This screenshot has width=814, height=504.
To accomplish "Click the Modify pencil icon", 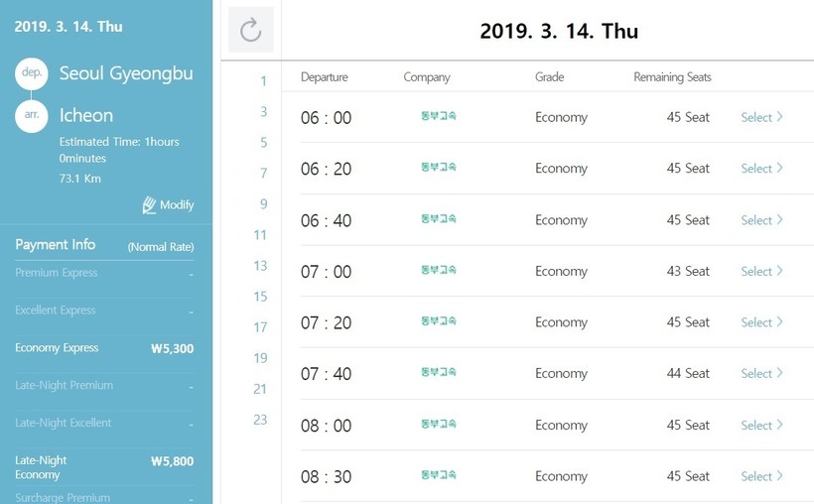I will click(x=150, y=205).
